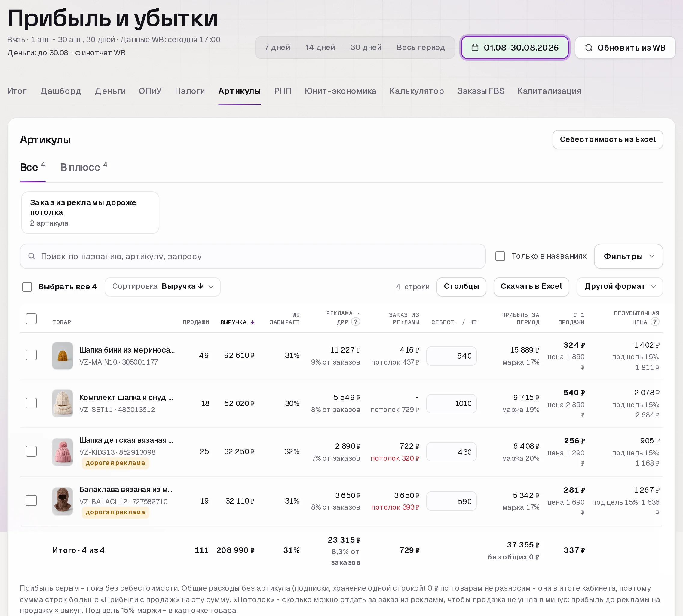Click дорогая реклама badge under VZ-KIDS13
Screen dimensions: 683x616
tap(115, 463)
